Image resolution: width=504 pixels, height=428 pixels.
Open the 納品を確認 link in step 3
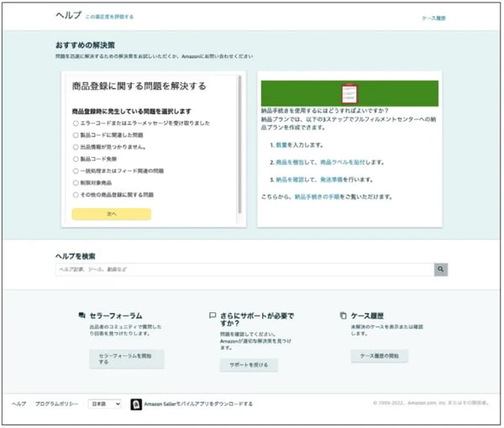(290, 180)
